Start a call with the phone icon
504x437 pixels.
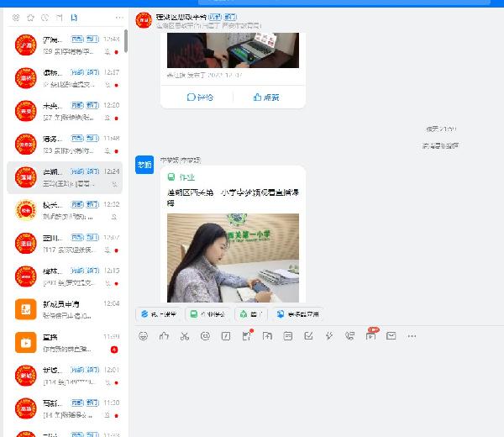(x=349, y=336)
